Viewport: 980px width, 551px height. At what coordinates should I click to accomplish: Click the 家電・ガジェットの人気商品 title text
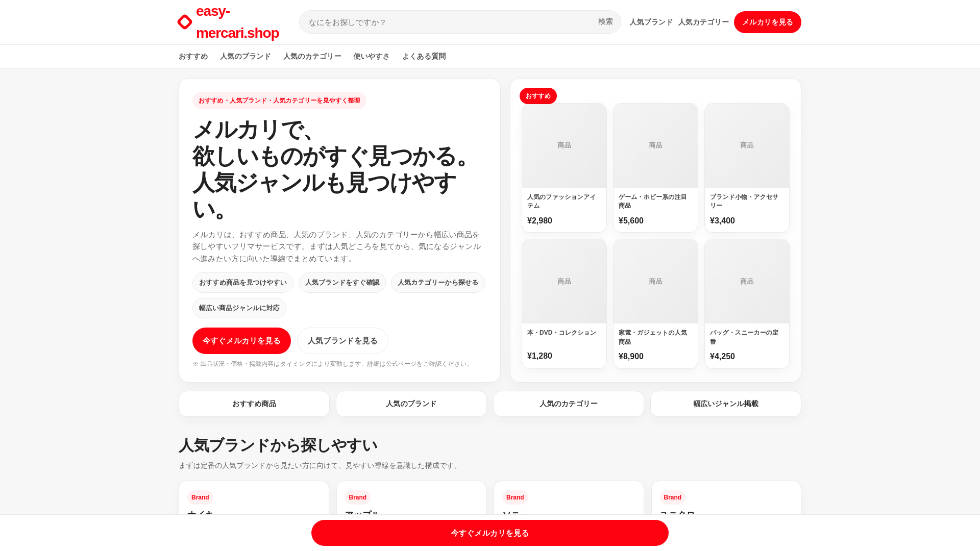tap(653, 337)
